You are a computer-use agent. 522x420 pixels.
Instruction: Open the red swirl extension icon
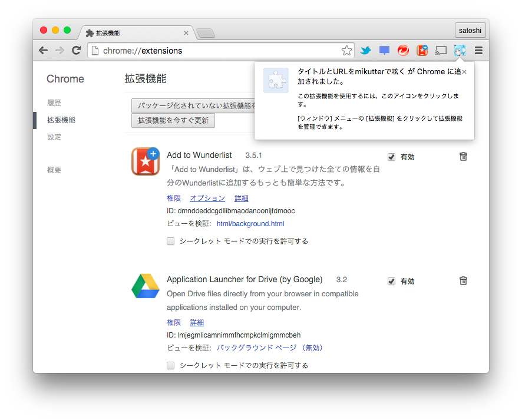click(x=403, y=51)
